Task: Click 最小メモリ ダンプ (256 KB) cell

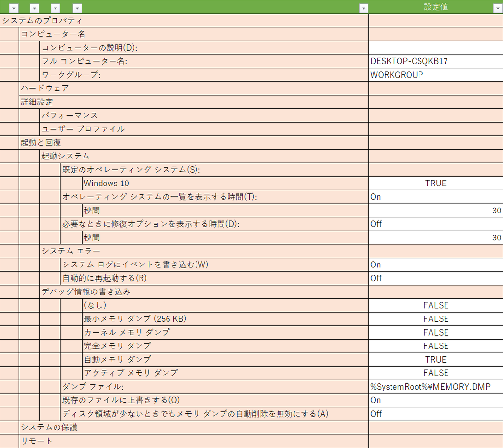Action: [225, 319]
